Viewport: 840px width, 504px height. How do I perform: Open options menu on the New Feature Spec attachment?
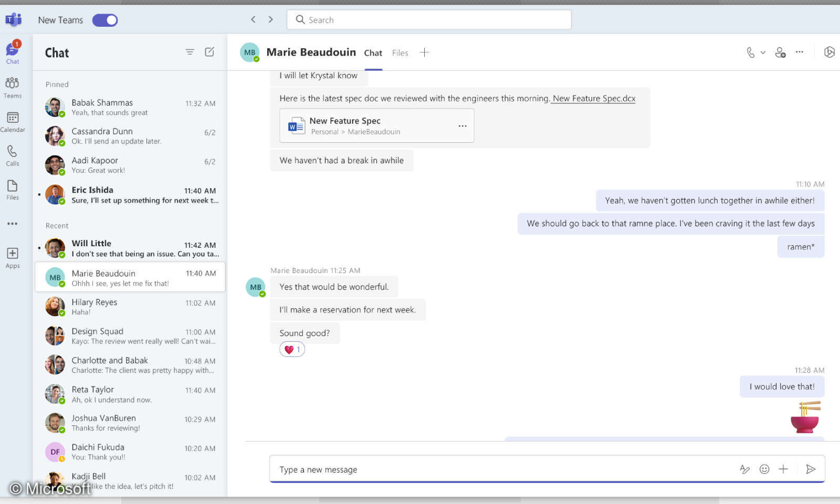pos(463,125)
